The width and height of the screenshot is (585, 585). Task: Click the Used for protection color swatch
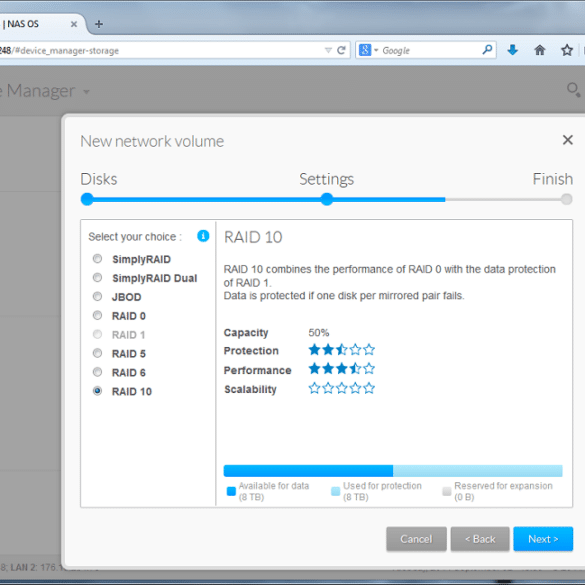(336, 491)
